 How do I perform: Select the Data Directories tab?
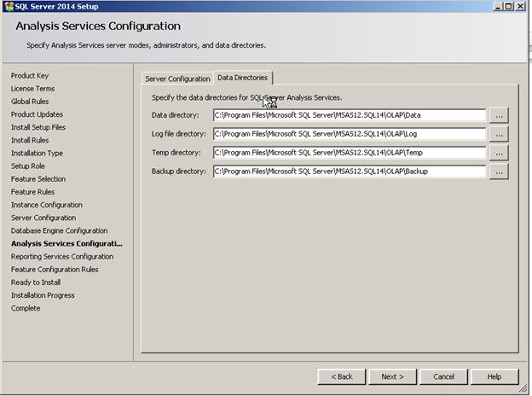[x=243, y=78]
